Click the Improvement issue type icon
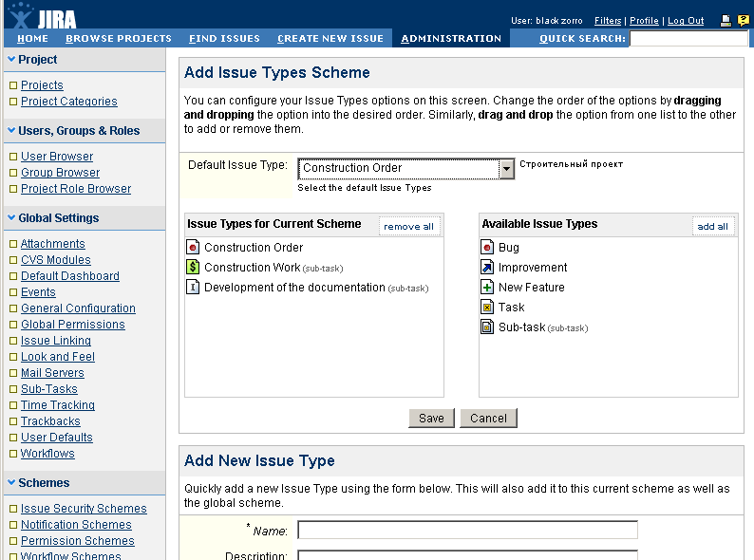 click(x=487, y=268)
